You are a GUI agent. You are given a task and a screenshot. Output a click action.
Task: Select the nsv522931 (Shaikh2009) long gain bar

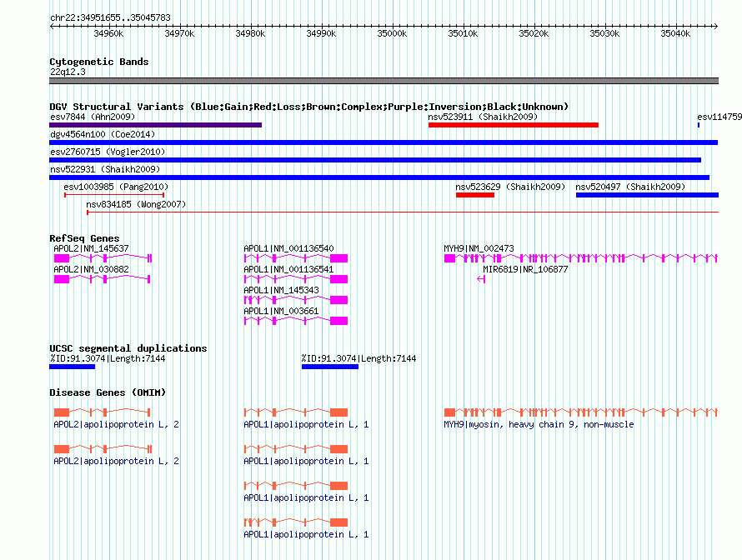click(379, 177)
